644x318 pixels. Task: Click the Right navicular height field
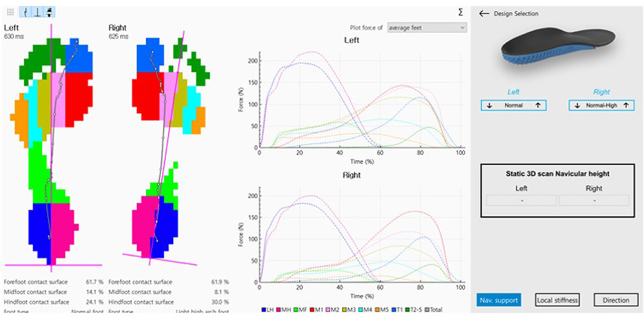point(594,201)
